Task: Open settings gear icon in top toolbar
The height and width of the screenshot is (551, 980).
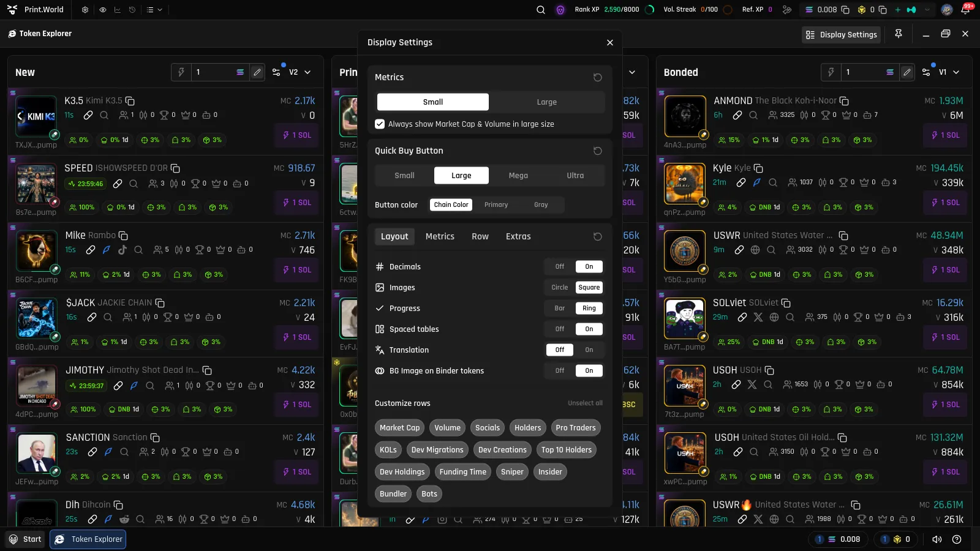Action: point(85,10)
